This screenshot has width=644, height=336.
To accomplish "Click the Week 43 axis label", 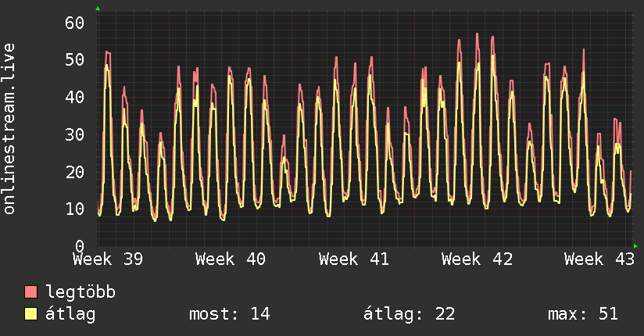I will (x=599, y=259).
